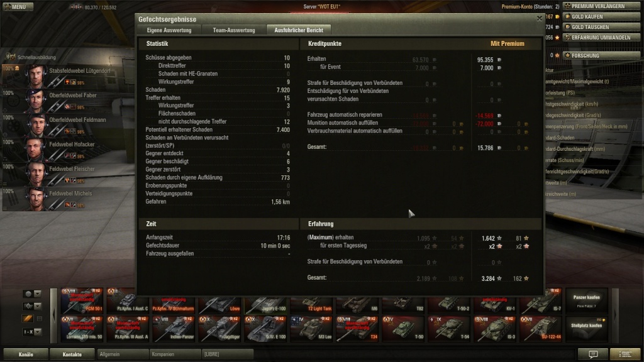The height and width of the screenshot is (362, 644).
Task: Select crew portrait of Stabsfeldwebel Lütgendorf
Action: point(36,76)
